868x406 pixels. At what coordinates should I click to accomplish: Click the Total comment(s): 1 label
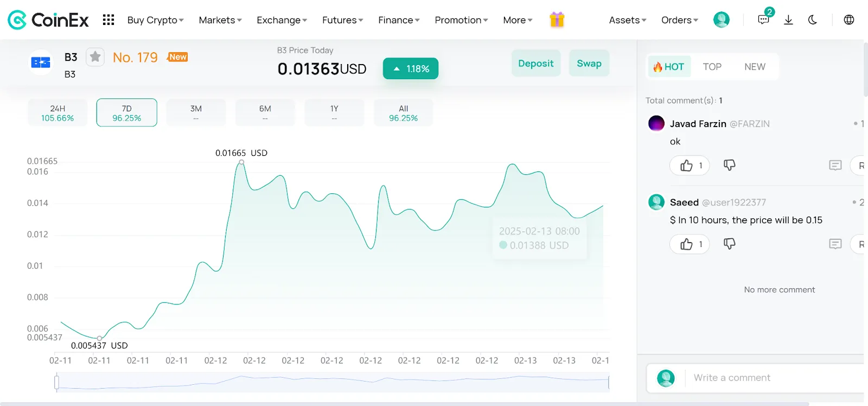(x=684, y=100)
